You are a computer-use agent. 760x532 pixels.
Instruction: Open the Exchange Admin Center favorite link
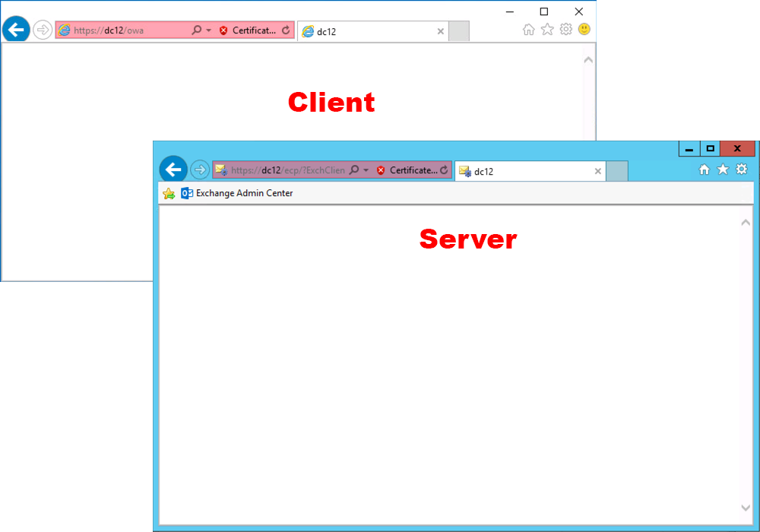pyautogui.click(x=237, y=193)
